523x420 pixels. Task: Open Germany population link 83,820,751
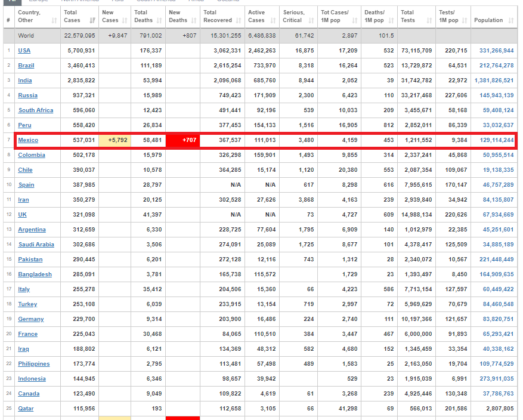498,319
